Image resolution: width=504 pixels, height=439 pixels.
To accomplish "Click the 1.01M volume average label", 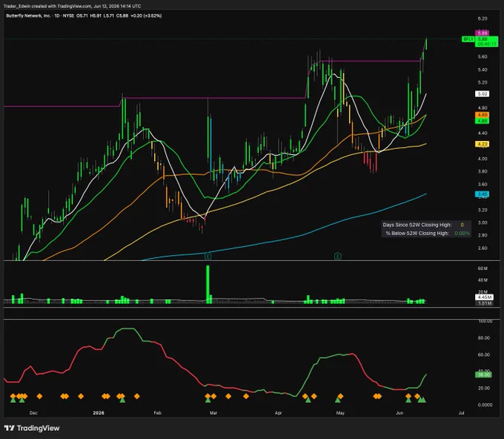I will tap(484, 303).
